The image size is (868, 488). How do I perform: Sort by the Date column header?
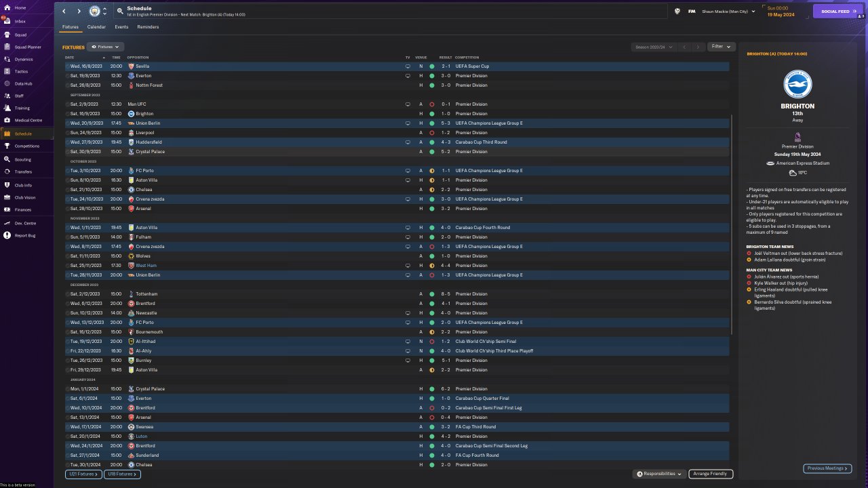pyautogui.click(x=70, y=58)
